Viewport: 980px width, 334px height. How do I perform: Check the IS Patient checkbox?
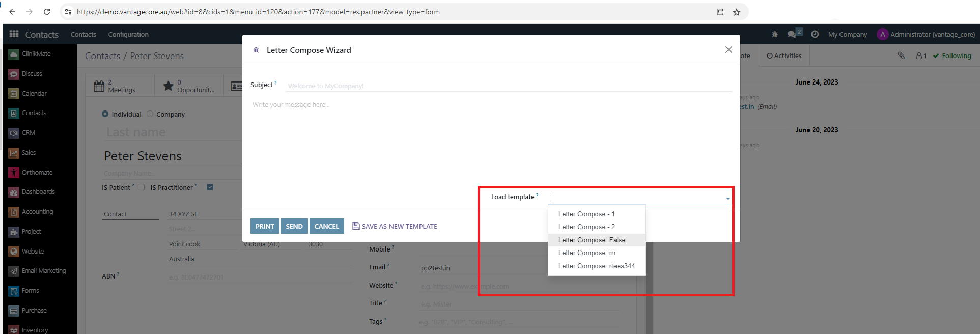[x=142, y=187]
